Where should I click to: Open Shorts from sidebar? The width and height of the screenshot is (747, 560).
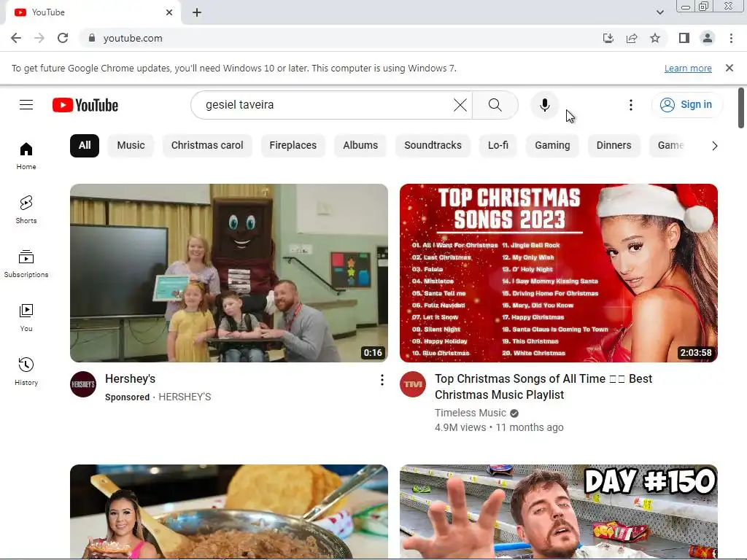click(26, 209)
